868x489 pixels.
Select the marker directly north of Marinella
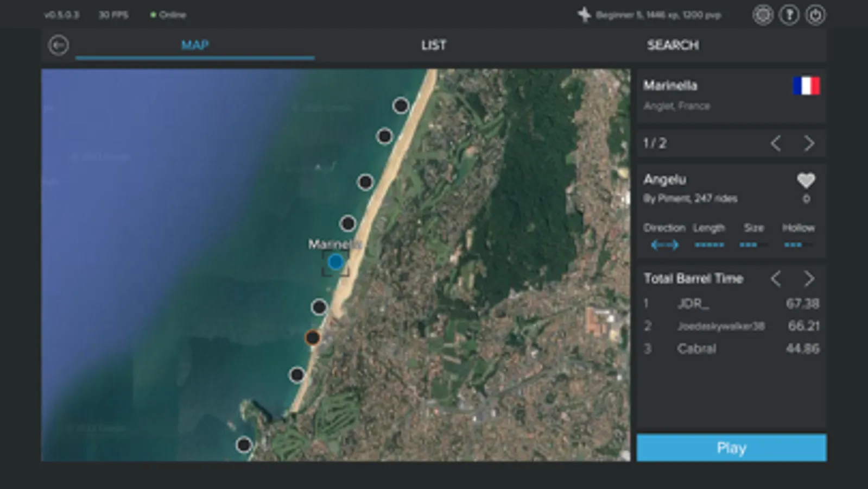point(347,223)
